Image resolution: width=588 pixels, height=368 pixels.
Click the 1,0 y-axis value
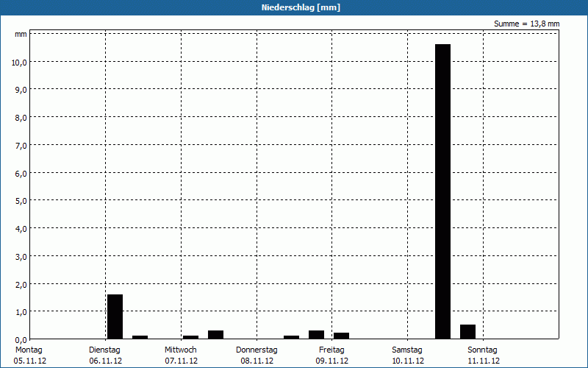pyautogui.click(x=21, y=312)
